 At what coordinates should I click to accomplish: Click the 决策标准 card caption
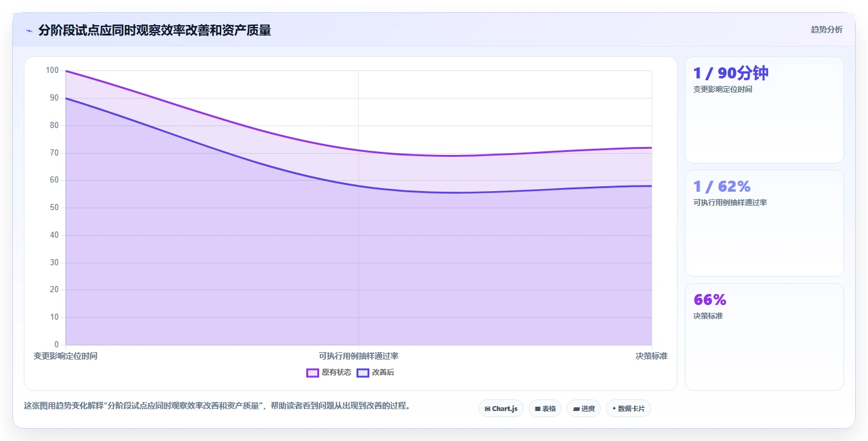708,316
